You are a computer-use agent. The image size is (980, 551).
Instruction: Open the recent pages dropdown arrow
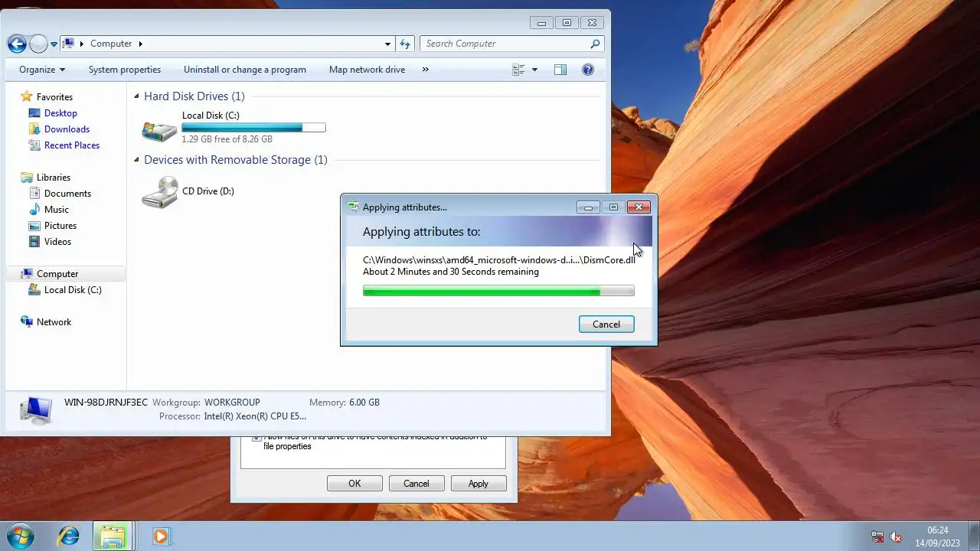coord(54,44)
